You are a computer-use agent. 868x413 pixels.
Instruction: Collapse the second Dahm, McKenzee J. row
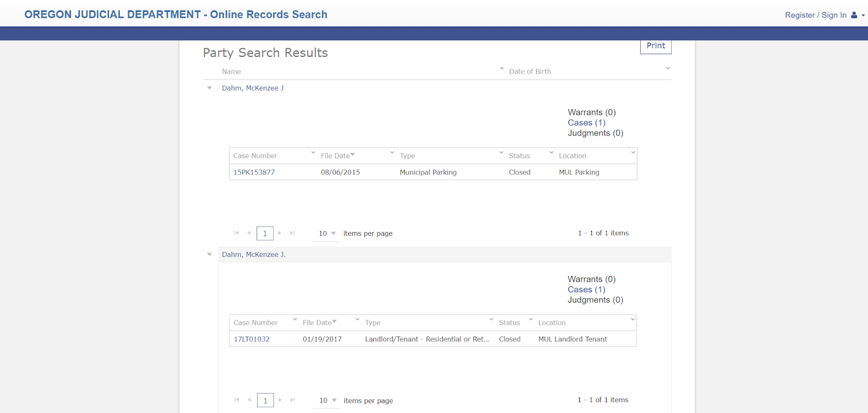click(209, 254)
